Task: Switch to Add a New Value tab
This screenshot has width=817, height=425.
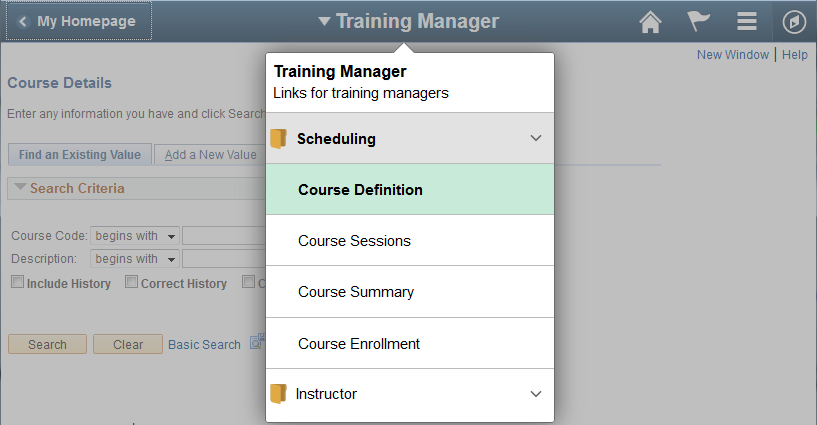Action: tap(211, 155)
